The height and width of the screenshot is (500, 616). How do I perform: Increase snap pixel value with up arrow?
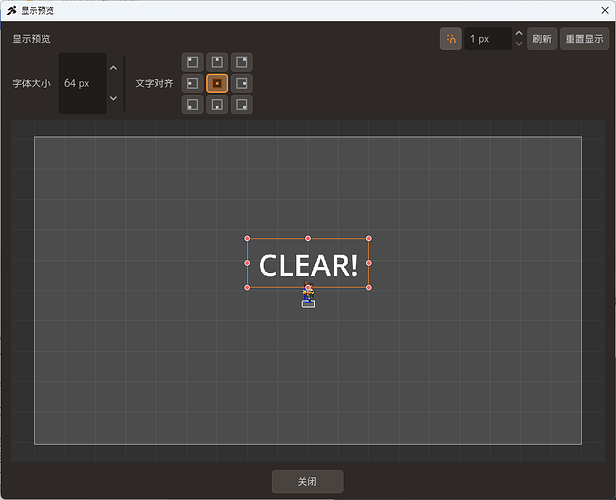coord(519,33)
